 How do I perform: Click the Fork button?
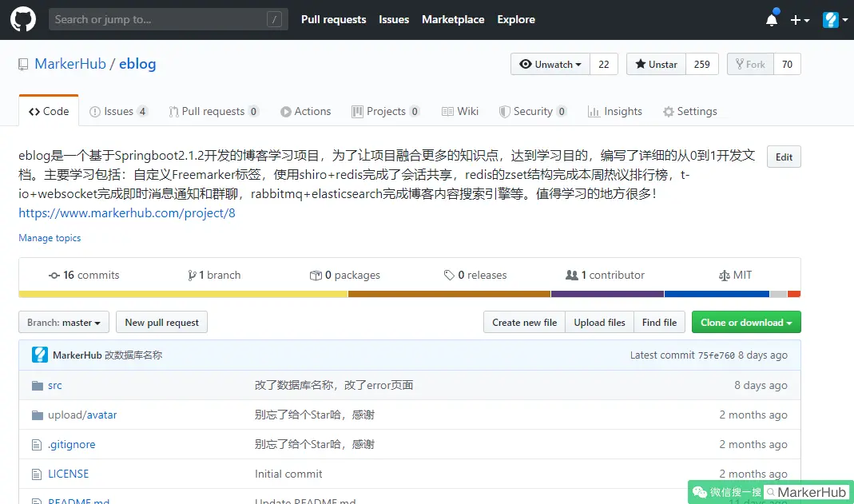pyautogui.click(x=750, y=64)
